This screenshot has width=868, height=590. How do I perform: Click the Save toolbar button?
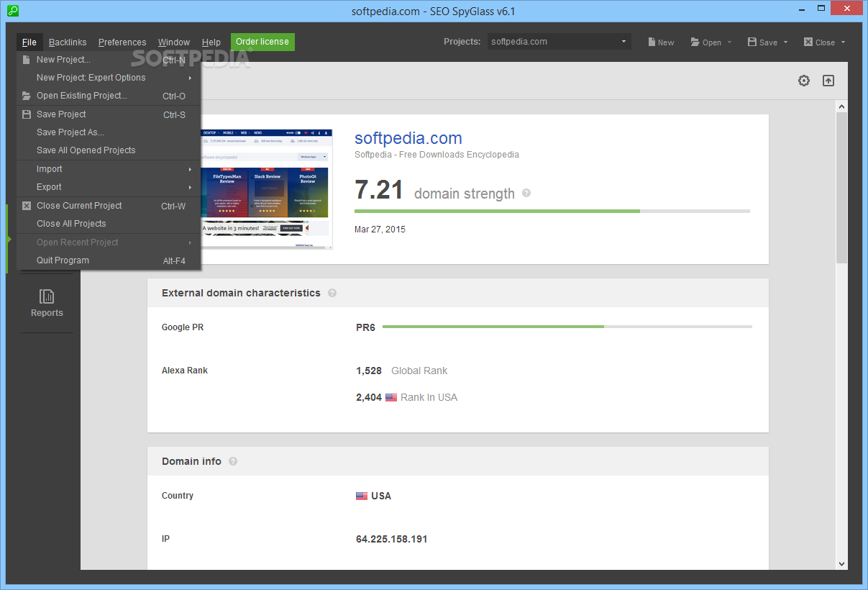coord(762,42)
